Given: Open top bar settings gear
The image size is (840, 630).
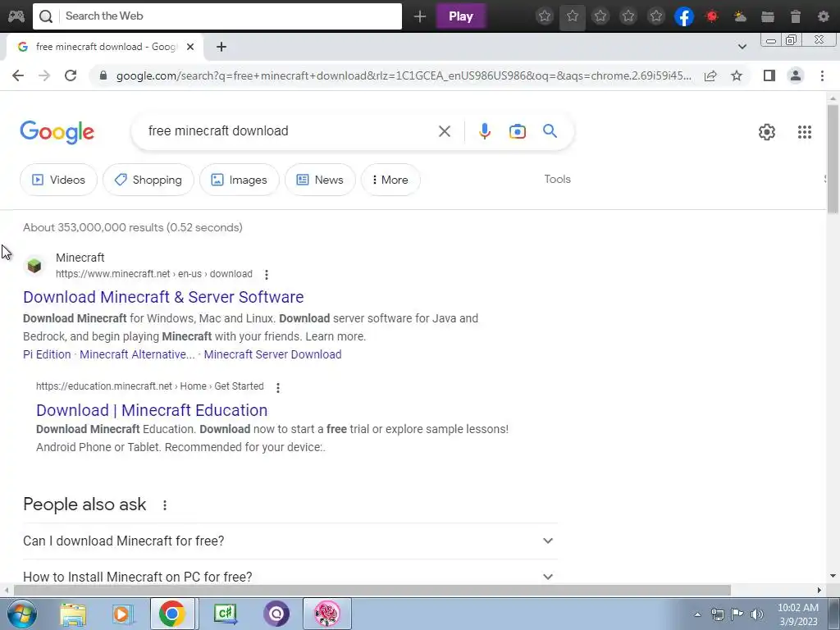Looking at the screenshot, I should [x=824, y=16].
